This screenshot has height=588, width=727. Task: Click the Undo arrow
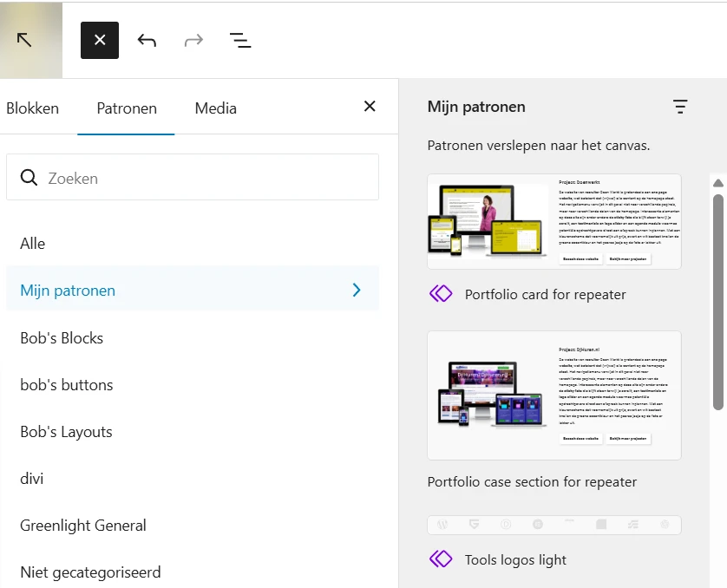point(147,40)
